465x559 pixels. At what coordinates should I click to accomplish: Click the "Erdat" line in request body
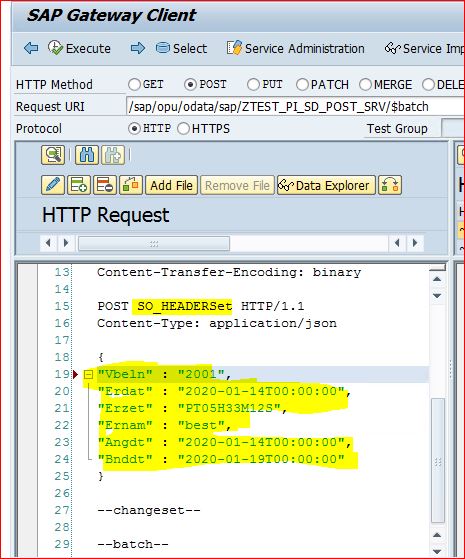click(x=224, y=391)
